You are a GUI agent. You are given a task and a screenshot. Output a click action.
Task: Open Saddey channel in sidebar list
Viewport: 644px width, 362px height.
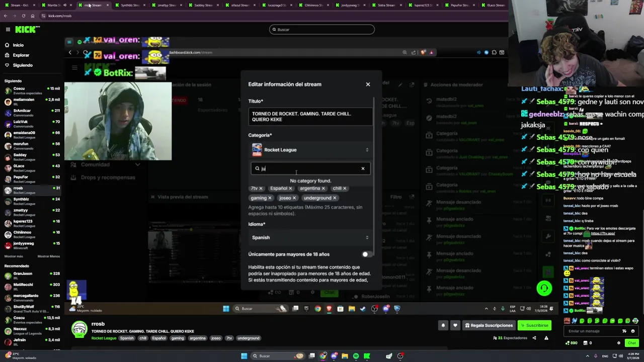click(x=31, y=157)
